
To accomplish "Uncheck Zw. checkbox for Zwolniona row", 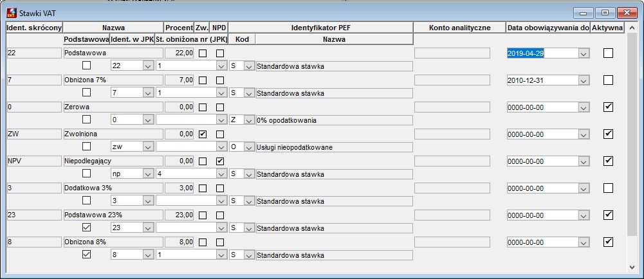I will 203,134.
